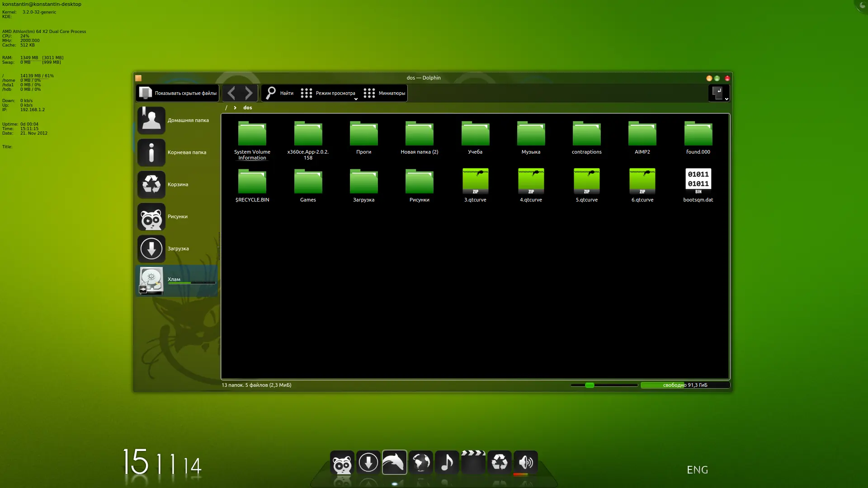Screen dimensions: 868x488
Task: Expand the breadcrumb arrow before dos
Action: 235,108
